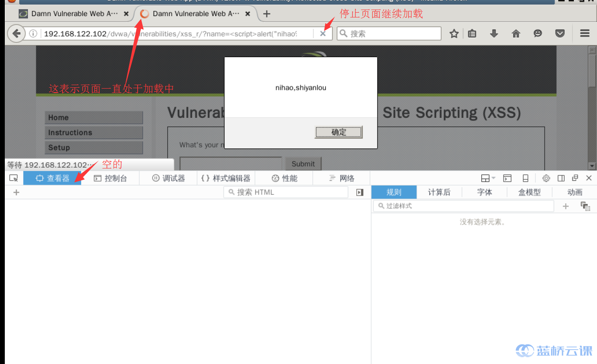This screenshot has height=364, width=597.
Task: Focus the 搜索 search box in toolbar
Action: coord(389,34)
